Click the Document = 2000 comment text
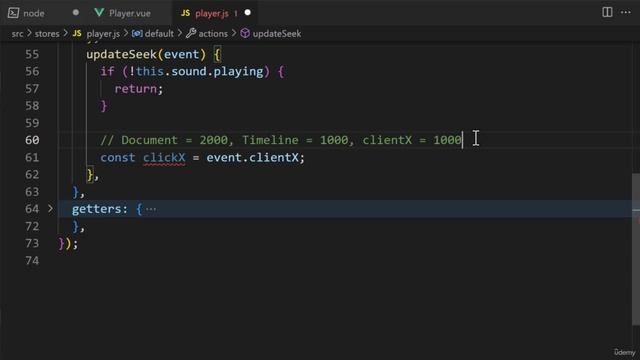This screenshot has height=360, width=640. (175, 140)
